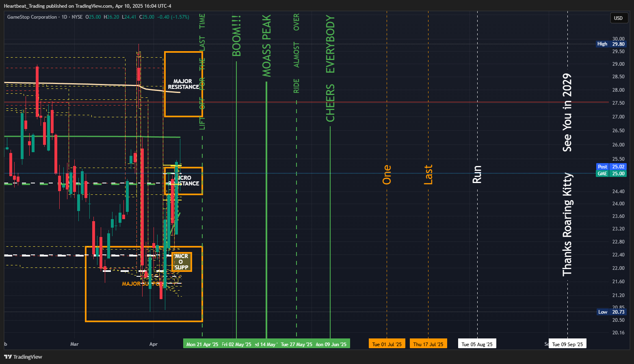Select the 'Thanks Roaring Kitty' text

[567, 224]
